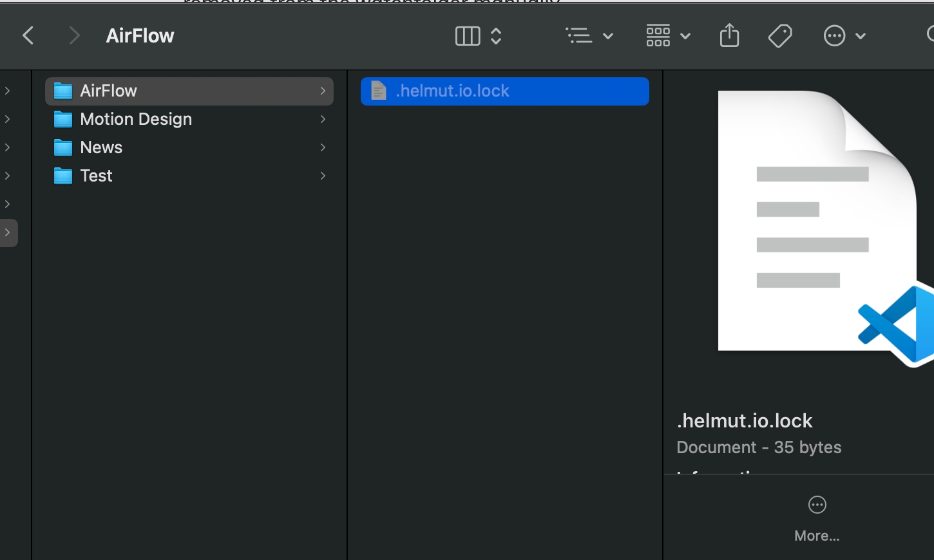Click the large file preview thumbnail
This screenshot has width=934, height=560.
tap(817, 222)
